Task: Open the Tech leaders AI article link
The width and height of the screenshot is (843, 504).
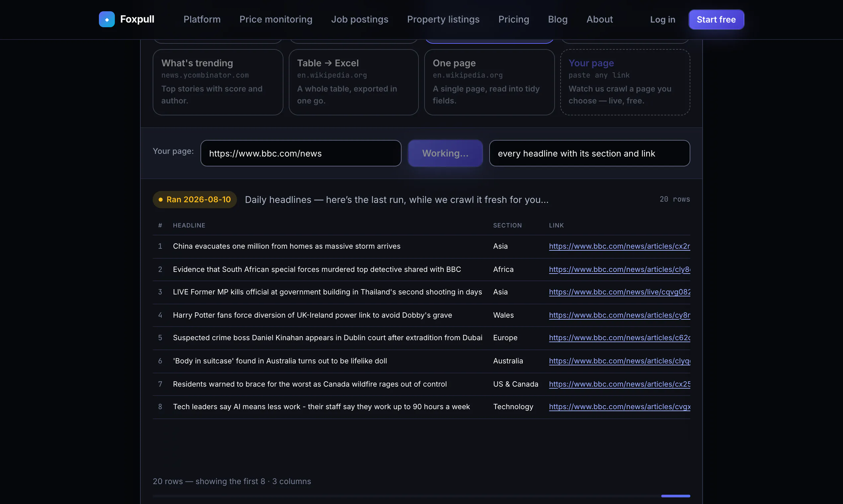Action: point(619,407)
